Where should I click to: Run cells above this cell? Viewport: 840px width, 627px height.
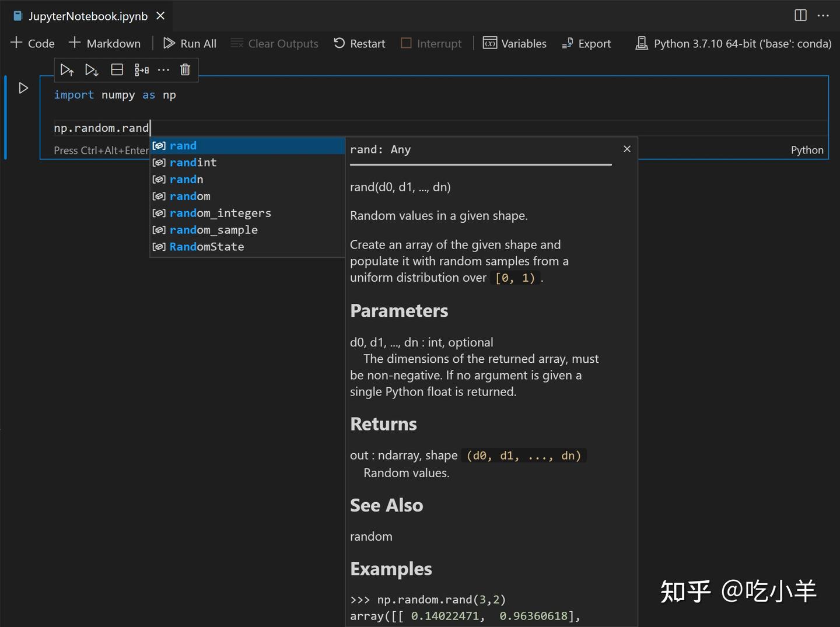(67, 69)
